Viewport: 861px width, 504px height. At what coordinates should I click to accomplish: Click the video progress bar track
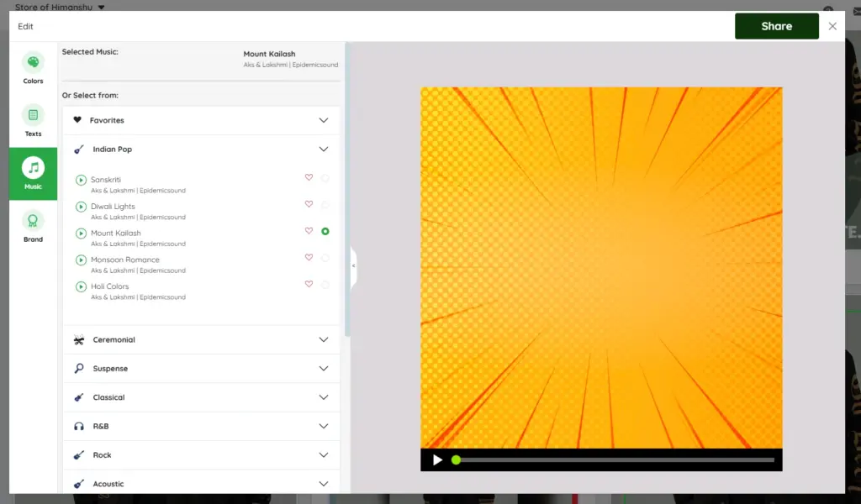[x=614, y=460]
